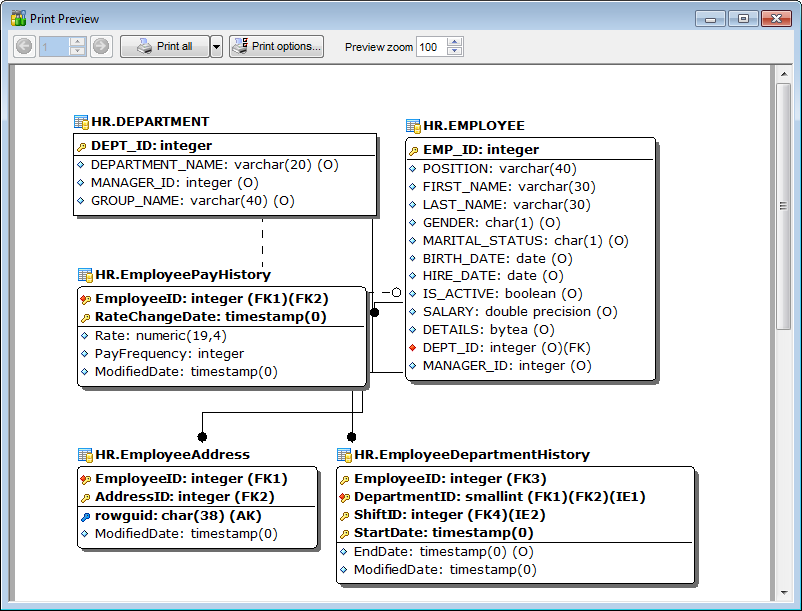Click the Preview zoom value field

431,47
